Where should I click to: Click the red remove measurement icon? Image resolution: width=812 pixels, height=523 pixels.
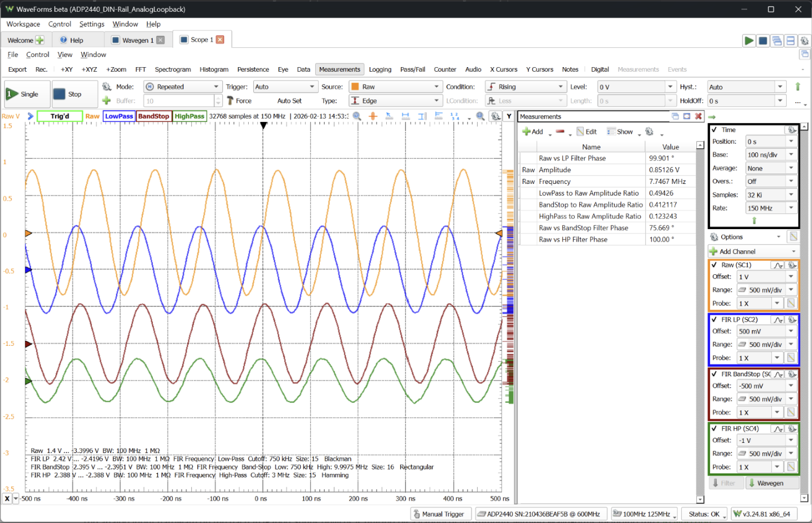tap(560, 131)
